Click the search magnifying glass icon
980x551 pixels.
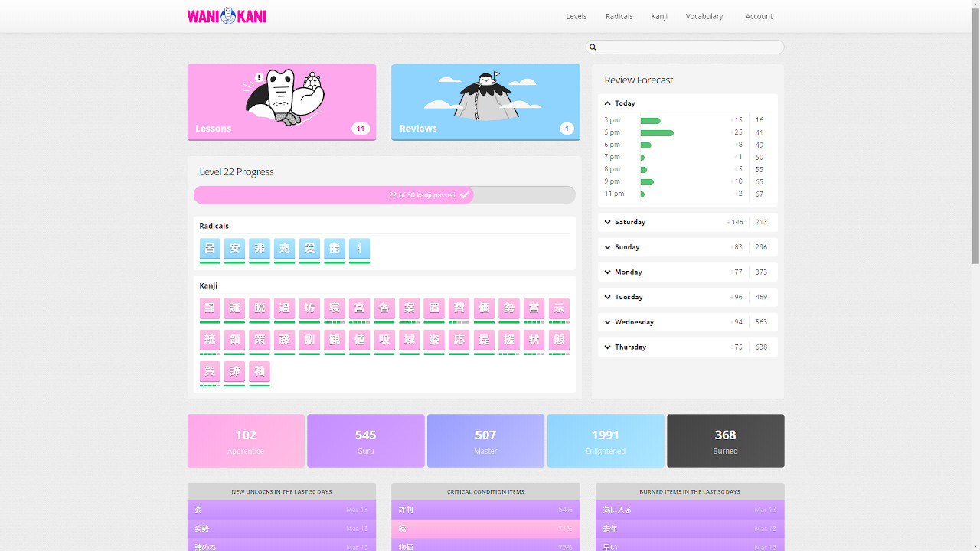(593, 47)
